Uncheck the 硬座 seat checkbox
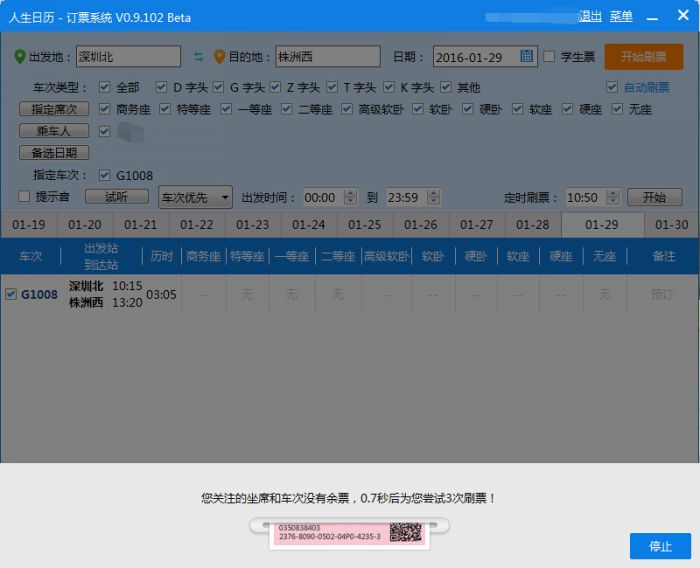This screenshot has height=568, width=700. [567, 109]
